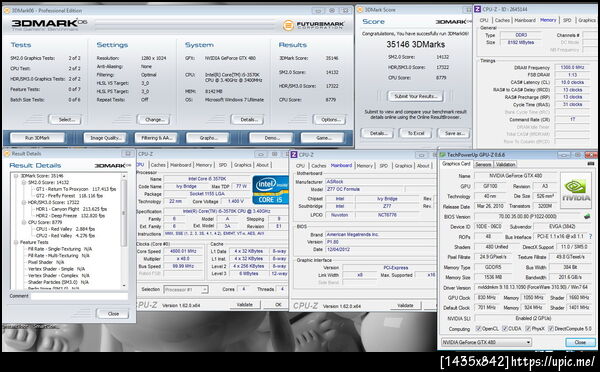Toggle the PhysX checkbox
Image resolution: width=600 pixels, height=372 pixels.
click(528, 328)
